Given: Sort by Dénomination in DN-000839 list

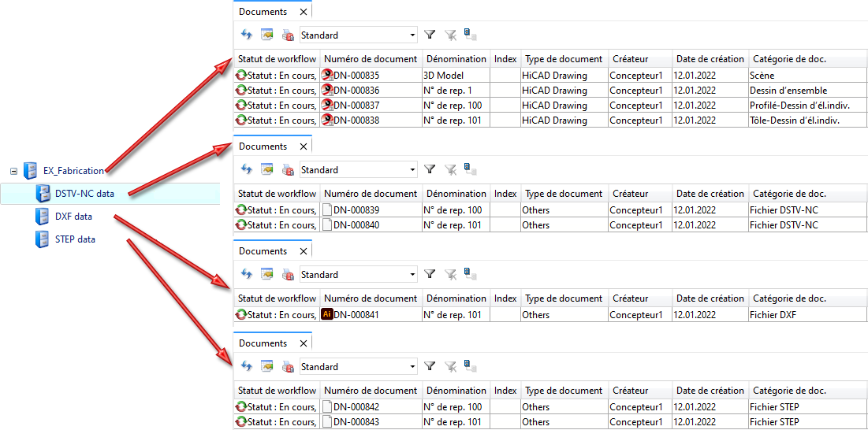Looking at the screenshot, I should point(456,194).
